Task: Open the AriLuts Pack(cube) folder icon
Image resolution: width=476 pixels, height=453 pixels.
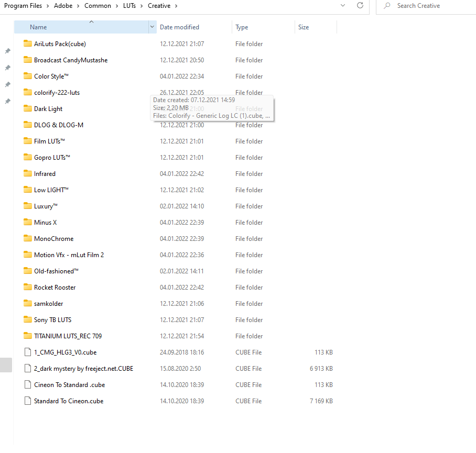Action: tap(28, 43)
